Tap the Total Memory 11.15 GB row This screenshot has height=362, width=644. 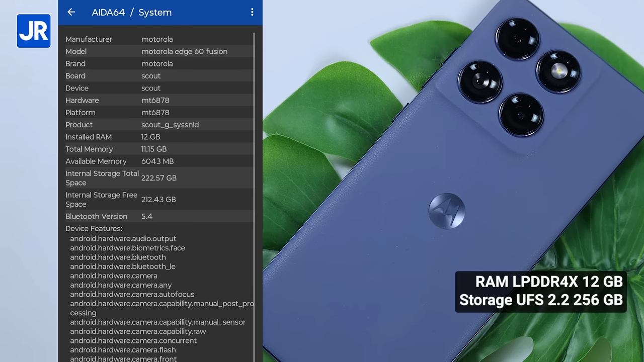tap(159, 149)
